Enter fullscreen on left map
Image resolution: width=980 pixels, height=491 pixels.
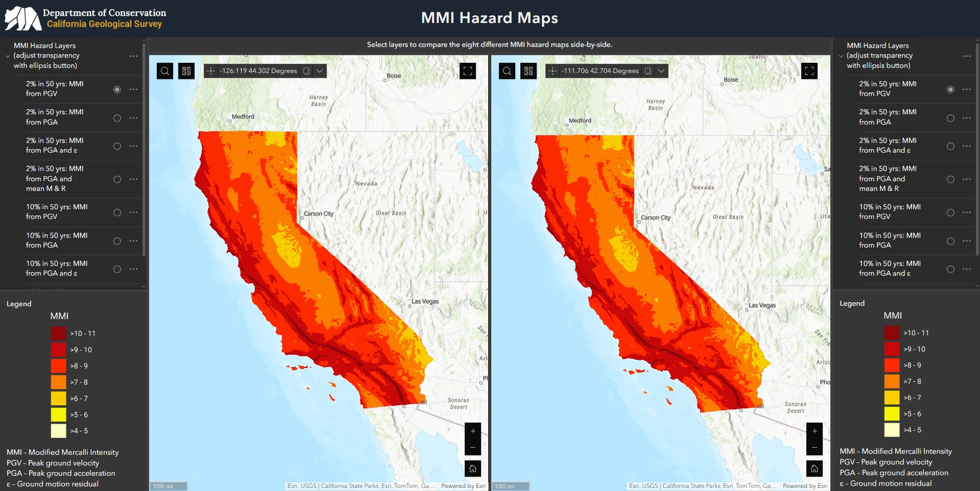(468, 71)
